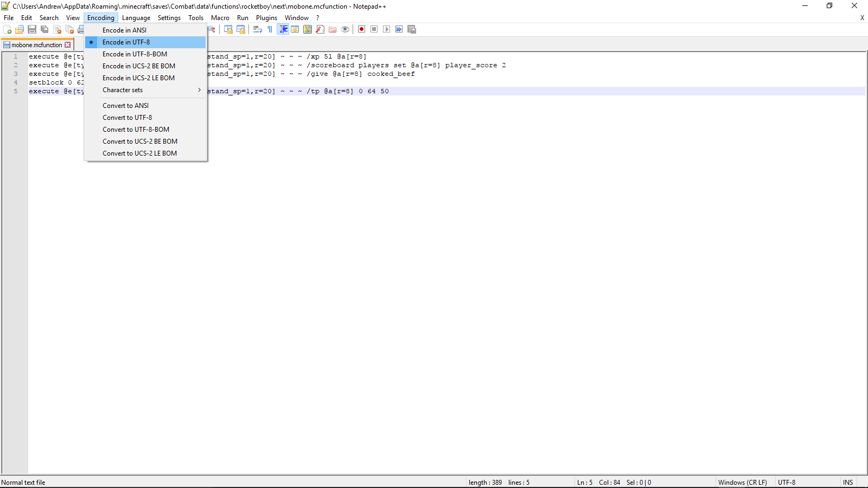
Task: Select the mobone.mcfunction document tab
Action: pos(37,45)
